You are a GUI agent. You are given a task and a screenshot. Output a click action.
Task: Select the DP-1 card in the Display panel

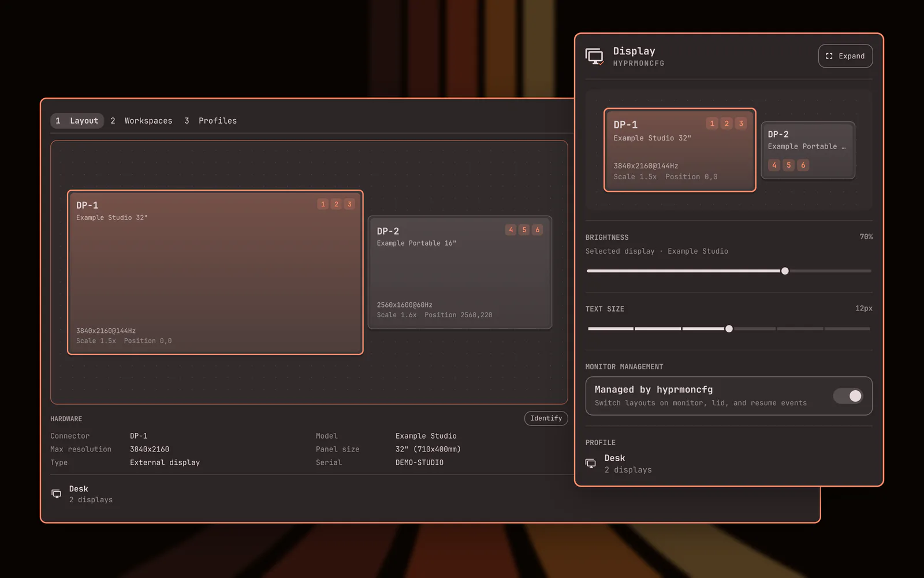click(680, 150)
